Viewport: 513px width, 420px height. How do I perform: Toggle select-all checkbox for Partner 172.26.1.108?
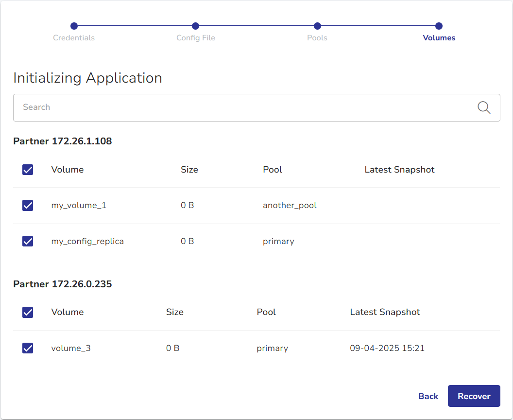click(28, 170)
